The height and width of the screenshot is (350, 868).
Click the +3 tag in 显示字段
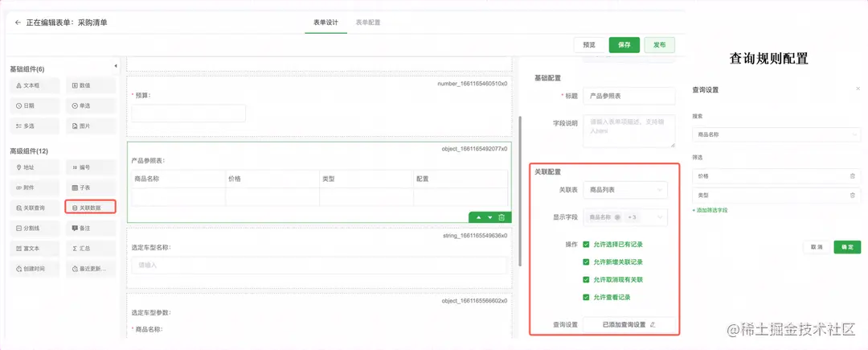633,217
